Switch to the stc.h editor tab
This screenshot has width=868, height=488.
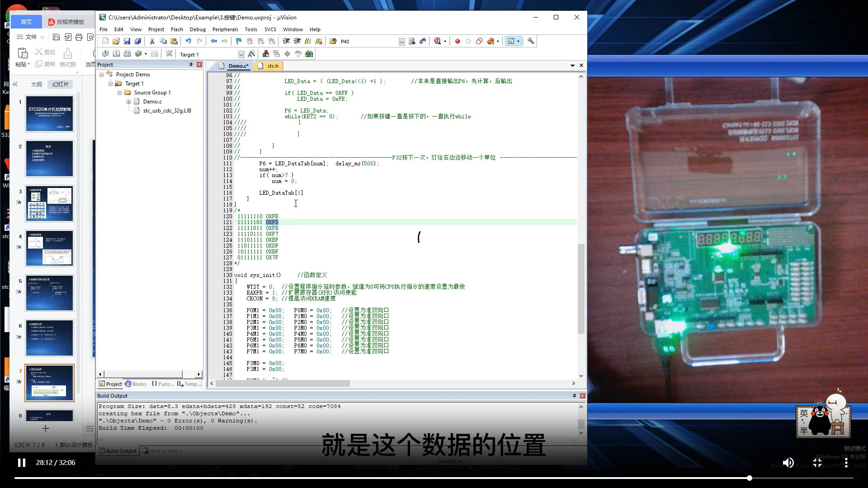[x=269, y=66]
